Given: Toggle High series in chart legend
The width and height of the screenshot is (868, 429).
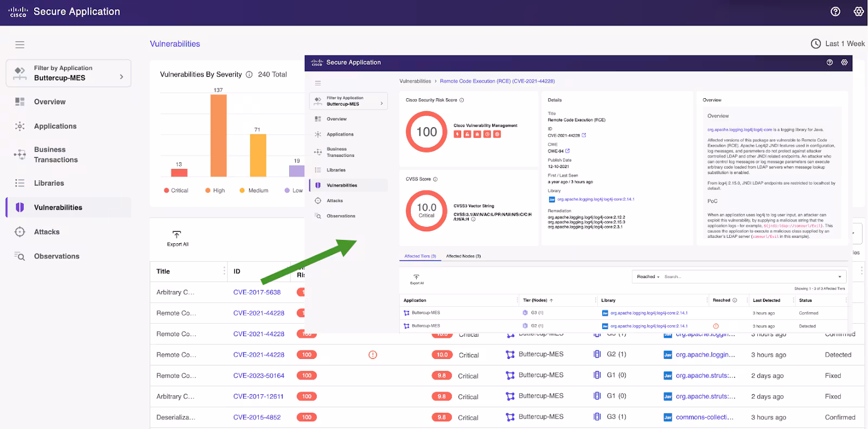Looking at the screenshot, I should (215, 191).
